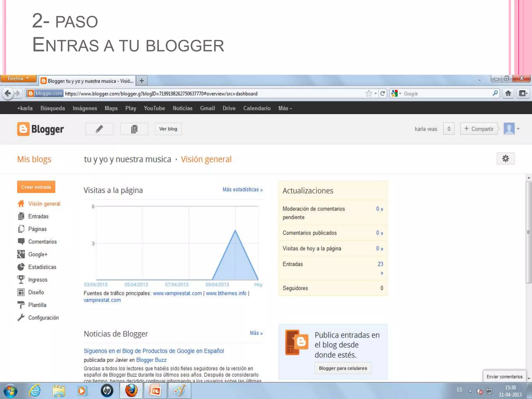532x399 pixels.
Task: Open YouTube in Google bar
Action: pyautogui.click(x=154, y=108)
